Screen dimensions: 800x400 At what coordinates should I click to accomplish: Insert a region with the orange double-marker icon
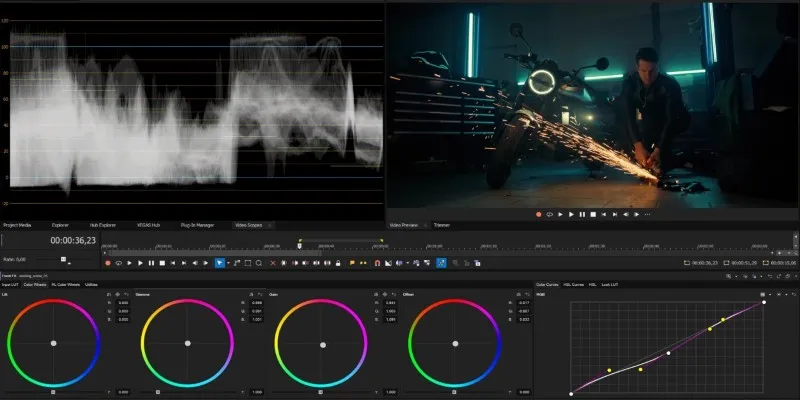tap(363, 263)
